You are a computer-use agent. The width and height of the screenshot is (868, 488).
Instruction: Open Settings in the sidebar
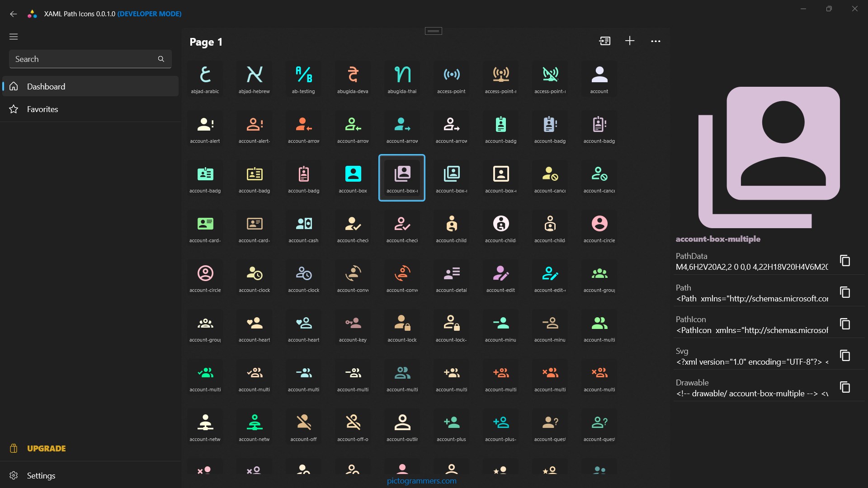pos(41,475)
